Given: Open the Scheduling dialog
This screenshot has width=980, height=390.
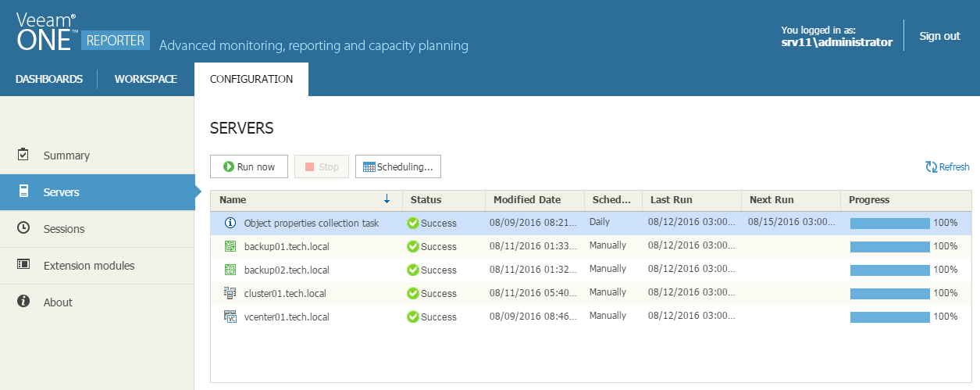Looking at the screenshot, I should click(398, 166).
